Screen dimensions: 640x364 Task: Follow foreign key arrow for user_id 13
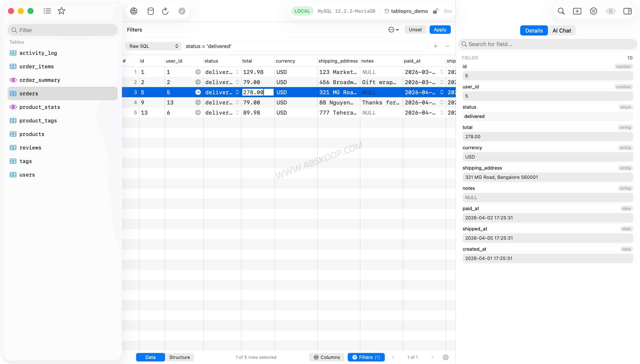pos(198,102)
